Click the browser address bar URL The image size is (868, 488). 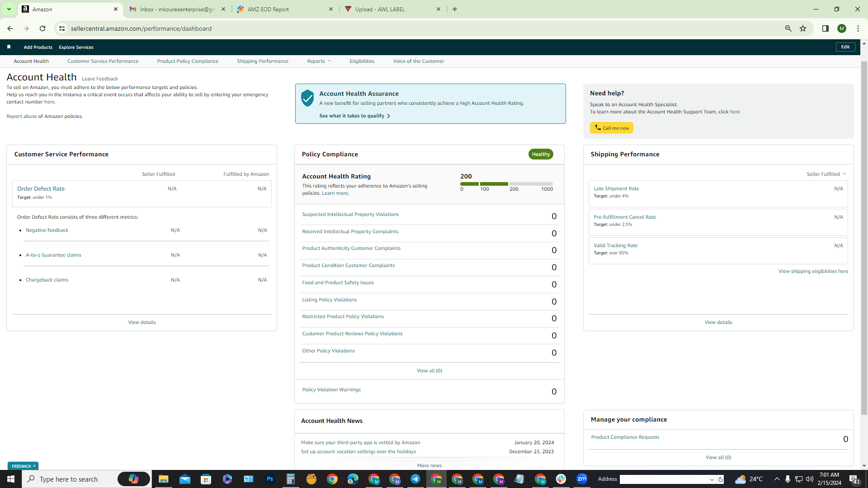141,28
